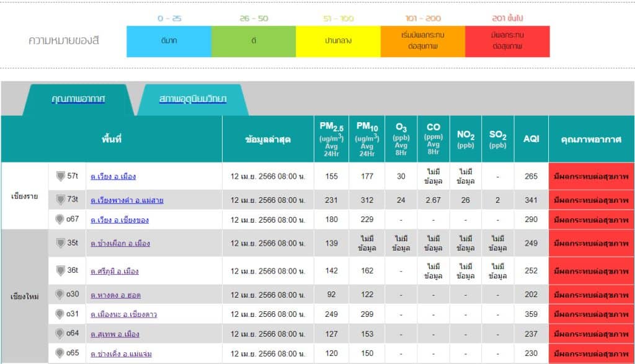Click the AQI column header
Image resolution: width=635 pixels, height=364 pixels.
[x=531, y=140]
